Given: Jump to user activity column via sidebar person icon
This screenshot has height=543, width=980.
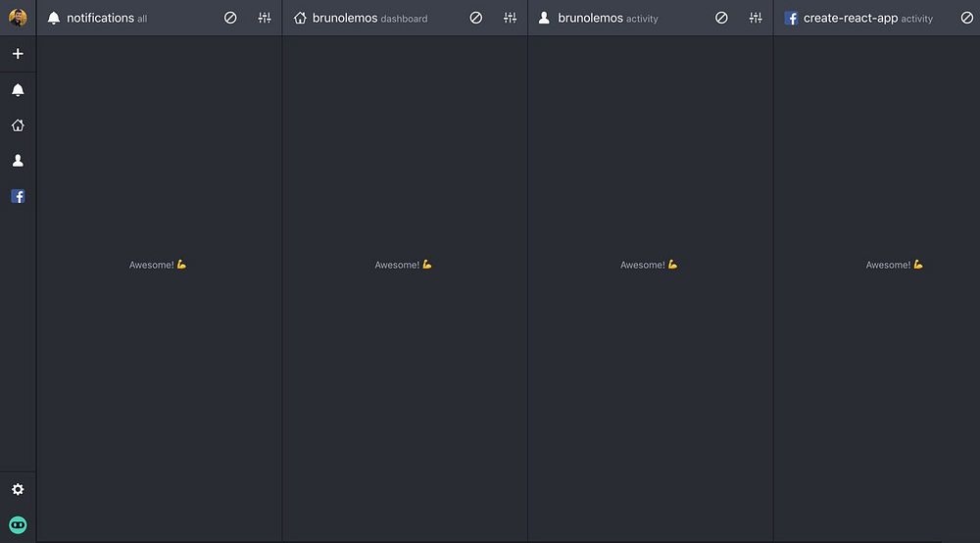Looking at the screenshot, I should [x=18, y=161].
